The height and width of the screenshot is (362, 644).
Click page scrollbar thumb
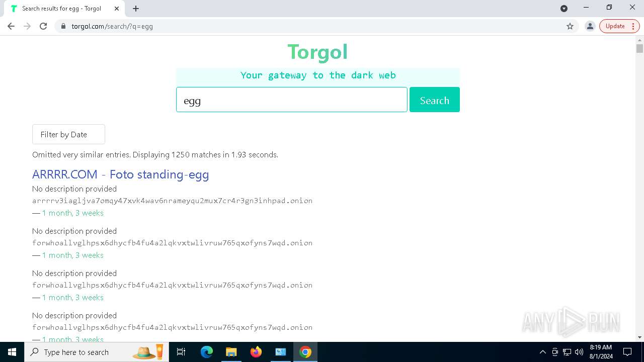[x=639, y=49]
